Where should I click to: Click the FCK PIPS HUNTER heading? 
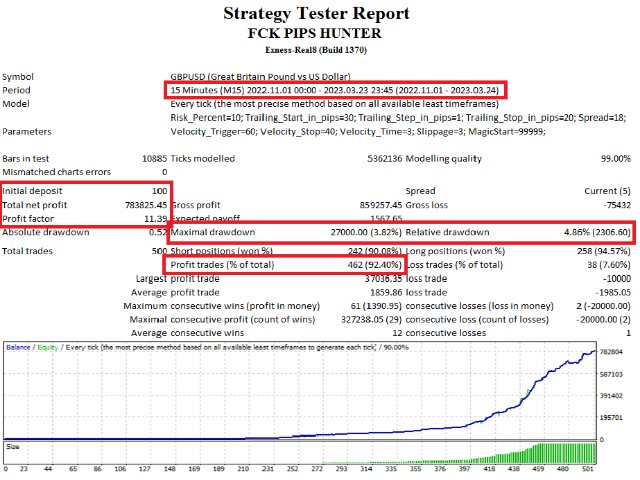tap(315, 32)
